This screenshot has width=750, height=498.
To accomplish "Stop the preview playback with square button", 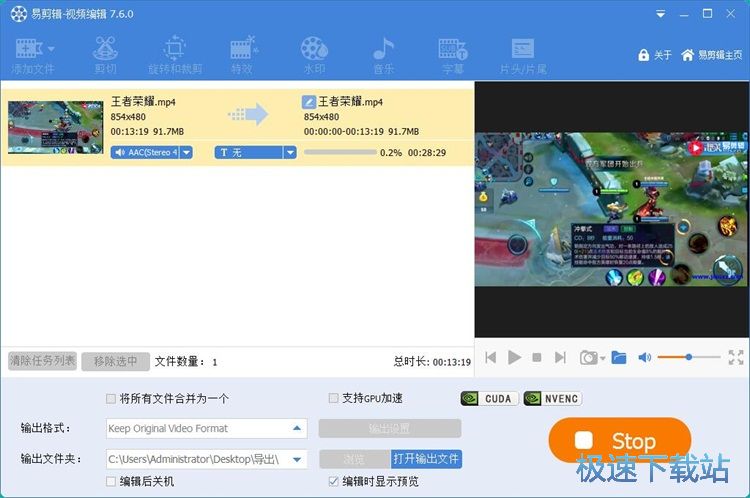I will (x=537, y=357).
